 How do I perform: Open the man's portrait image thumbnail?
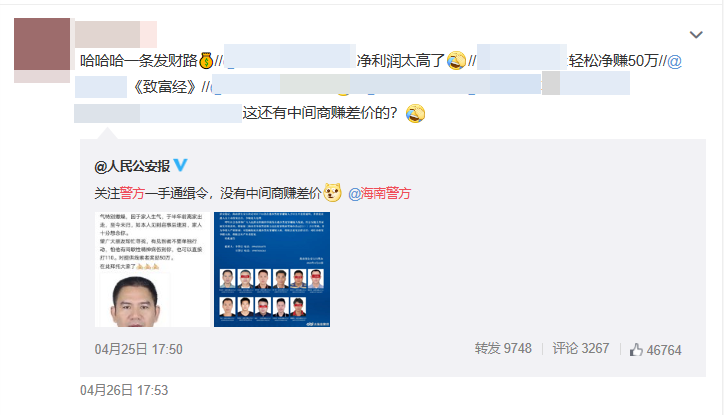tap(152, 269)
